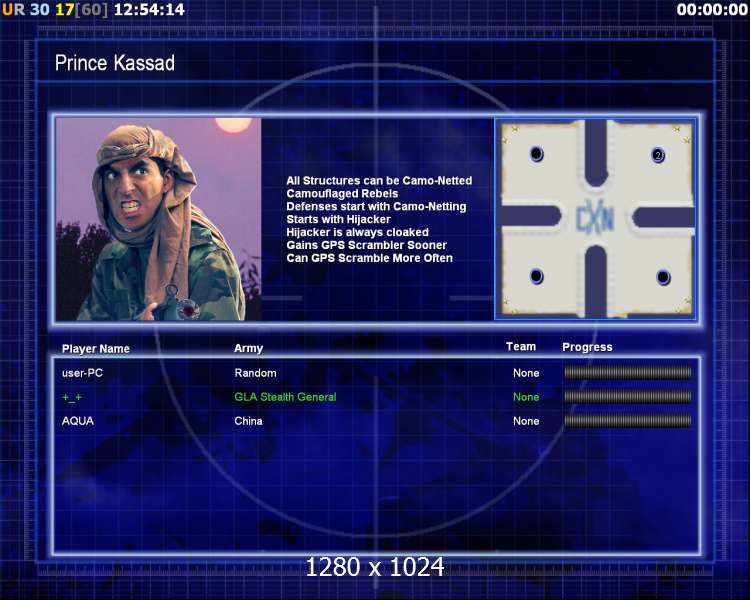Image resolution: width=750 pixels, height=600 pixels.
Task: Click the Random army entry
Action: pyautogui.click(x=255, y=373)
